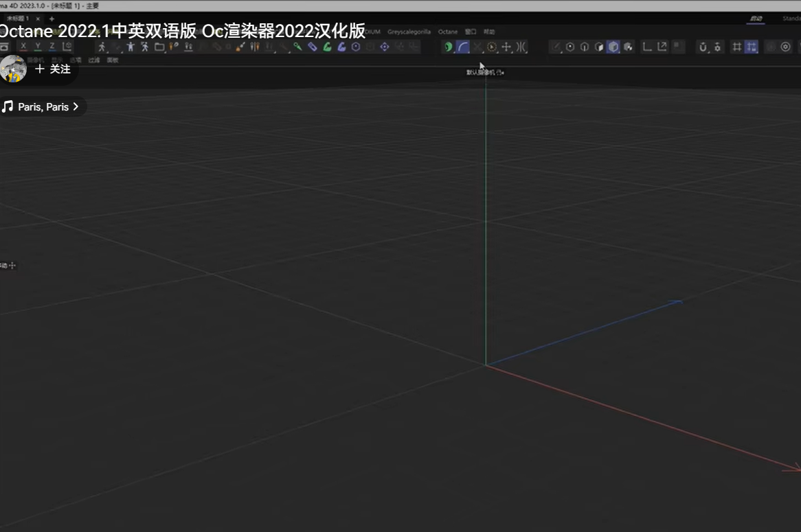Switch the coordinate system icon beside Z
Screen dimensions: 801x532
point(67,47)
